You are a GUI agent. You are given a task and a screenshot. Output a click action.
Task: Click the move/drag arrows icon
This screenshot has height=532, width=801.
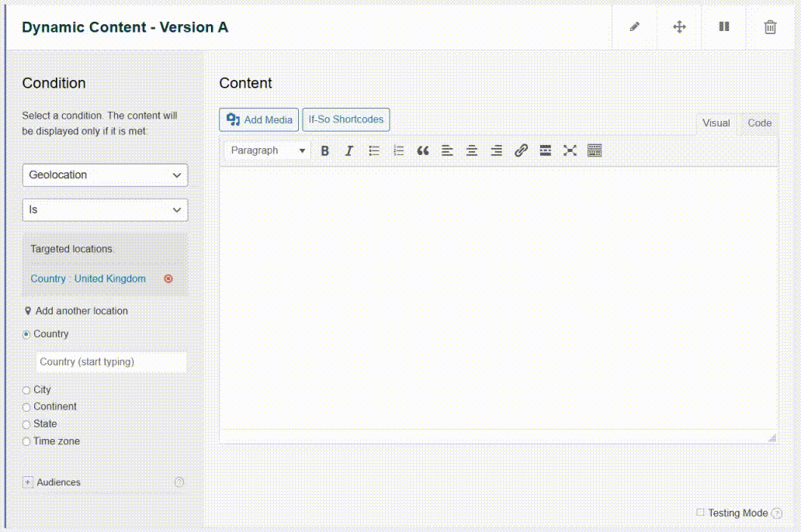(x=679, y=27)
